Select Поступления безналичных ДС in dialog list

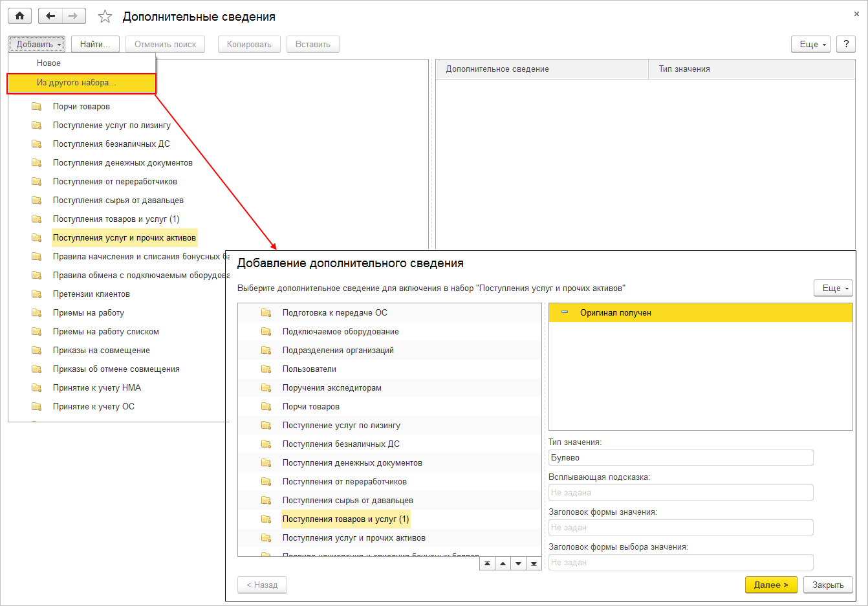click(341, 444)
